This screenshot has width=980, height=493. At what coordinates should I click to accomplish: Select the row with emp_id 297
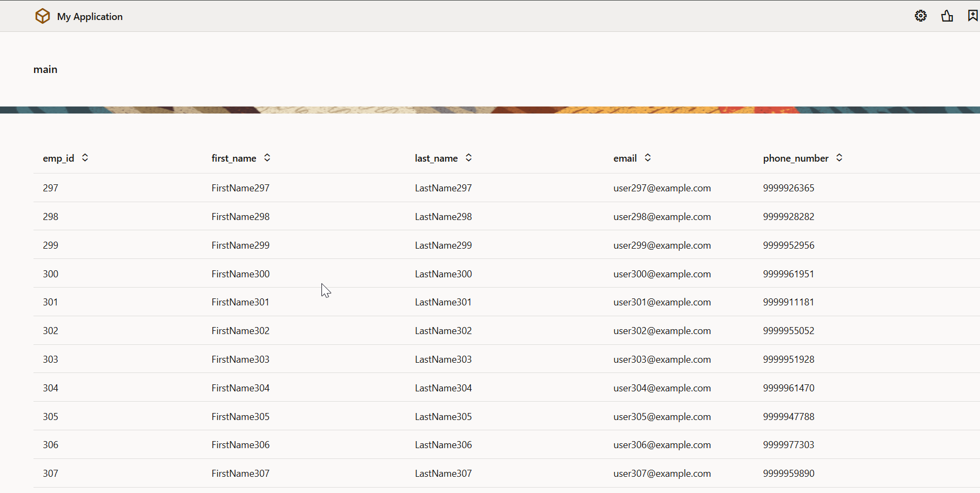pos(51,188)
